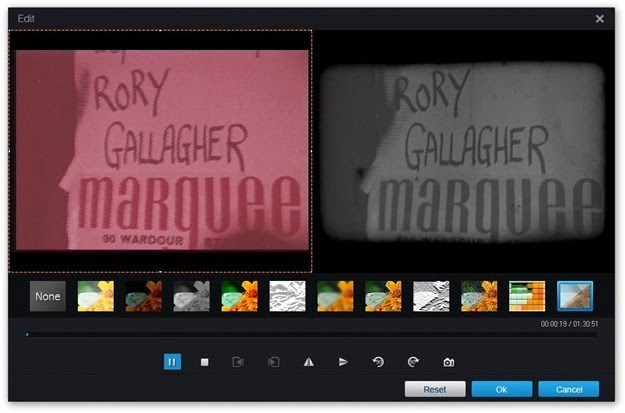Apply the gray emboss effect thumbnail
Screen dimensions: 625x413
[431, 296]
